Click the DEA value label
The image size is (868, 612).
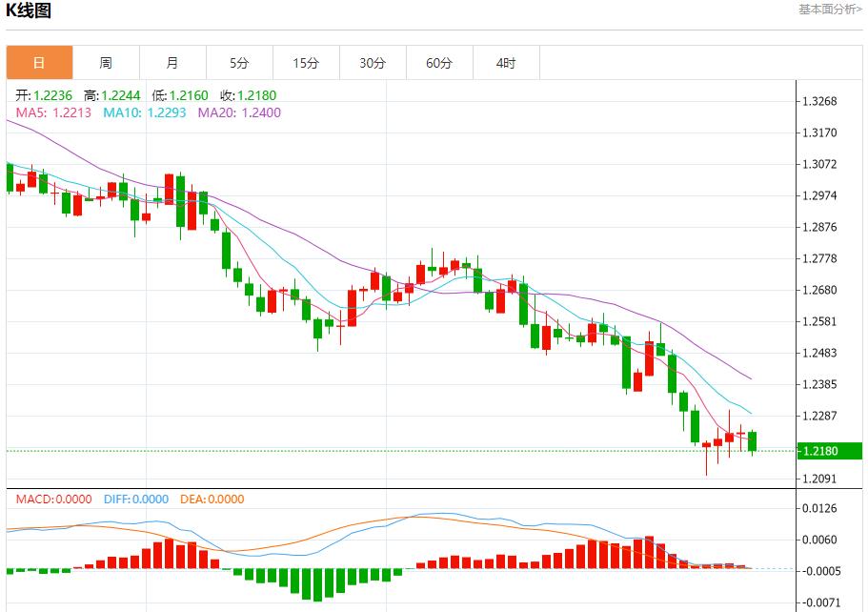click(210, 499)
